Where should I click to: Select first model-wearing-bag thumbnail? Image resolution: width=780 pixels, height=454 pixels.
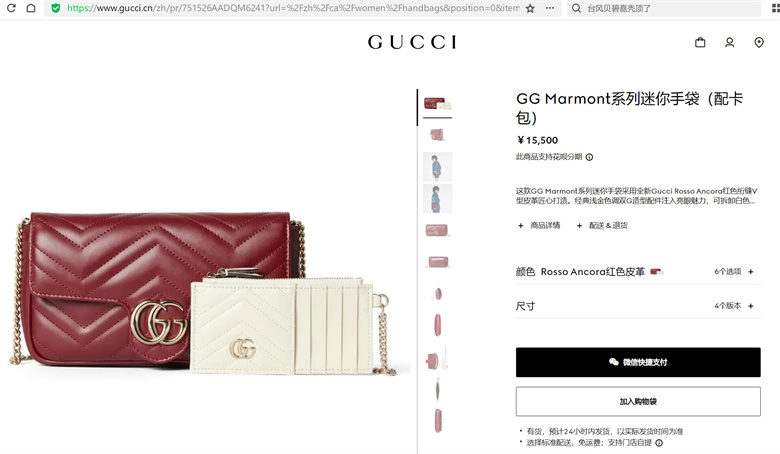click(437, 167)
